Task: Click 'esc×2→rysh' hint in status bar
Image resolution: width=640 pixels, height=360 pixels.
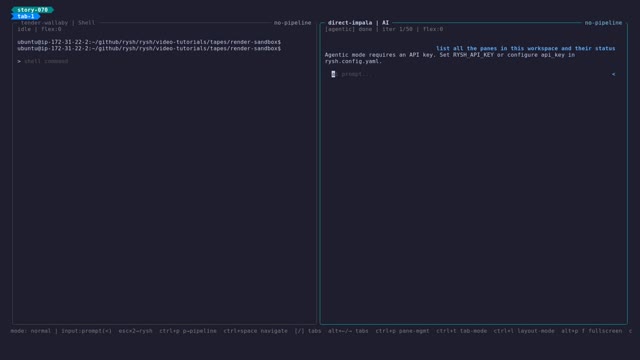Action: click(136, 331)
